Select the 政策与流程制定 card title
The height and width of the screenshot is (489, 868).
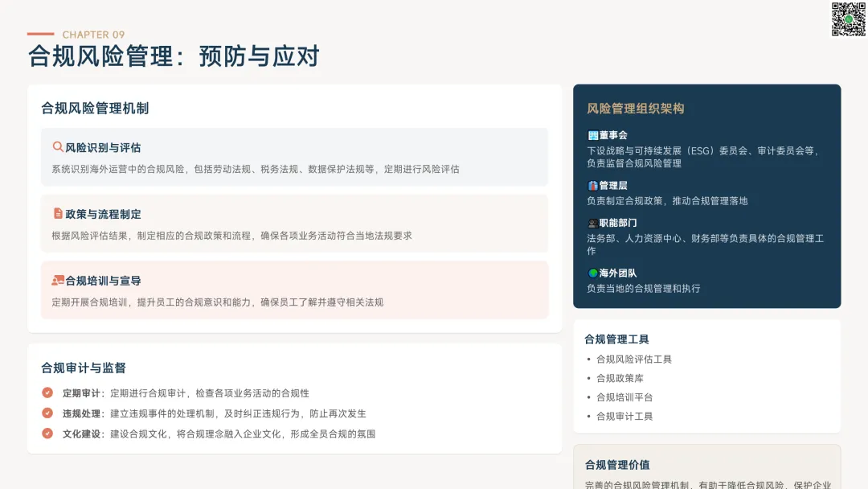pyautogui.click(x=103, y=214)
